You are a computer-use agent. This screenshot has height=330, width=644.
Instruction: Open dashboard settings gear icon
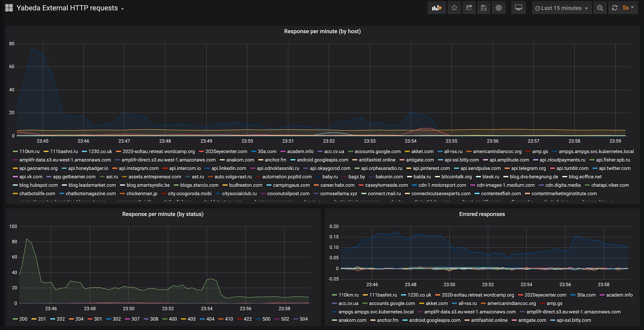click(499, 8)
